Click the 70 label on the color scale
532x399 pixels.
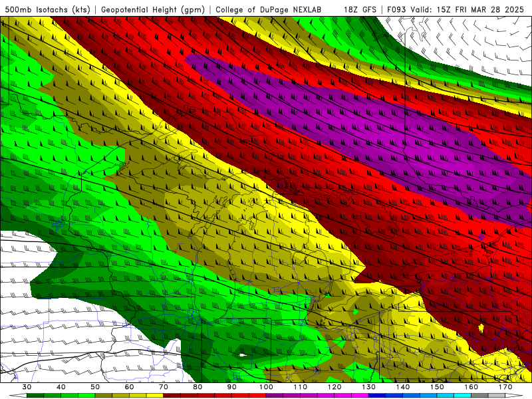click(x=164, y=387)
